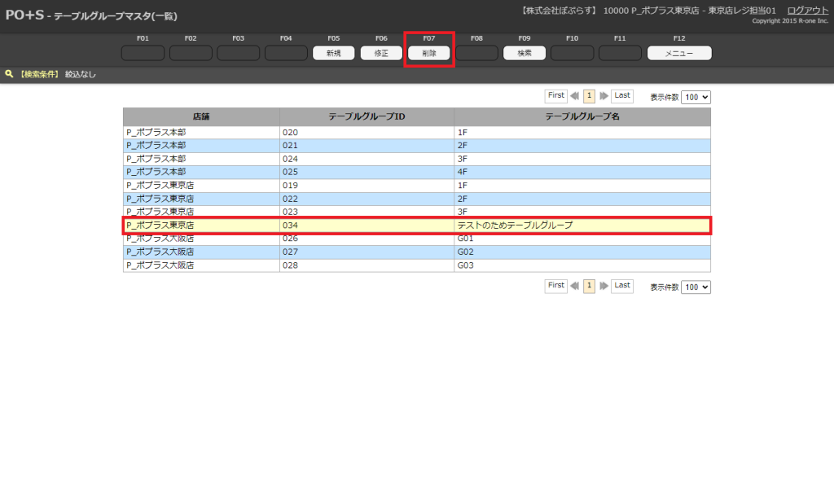Jump to Last page in bottom pagination
Image resolution: width=834 pixels, height=504 pixels.
pyautogui.click(x=622, y=286)
